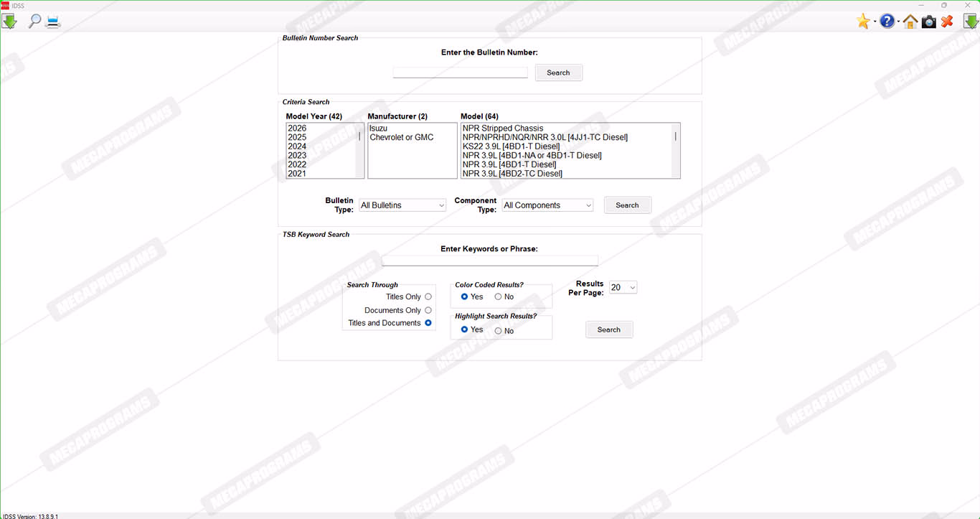The image size is (980, 519).
Task: Select the Titles Only radio button
Action: pyautogui.click(x=428, y=296)
